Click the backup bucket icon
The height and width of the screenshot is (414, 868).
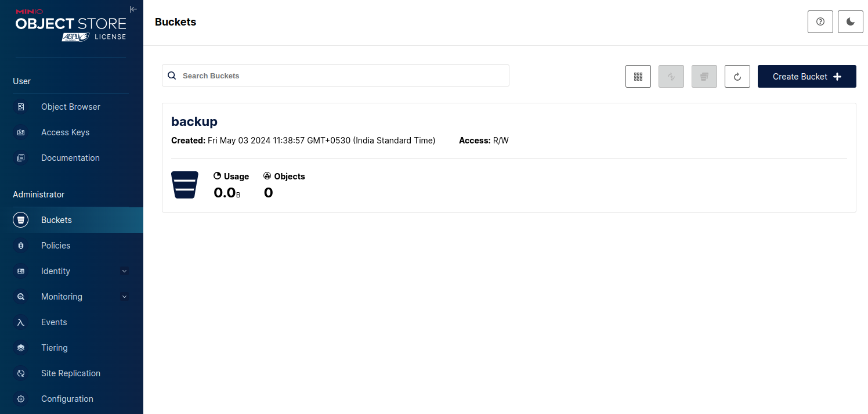[185, 185]
